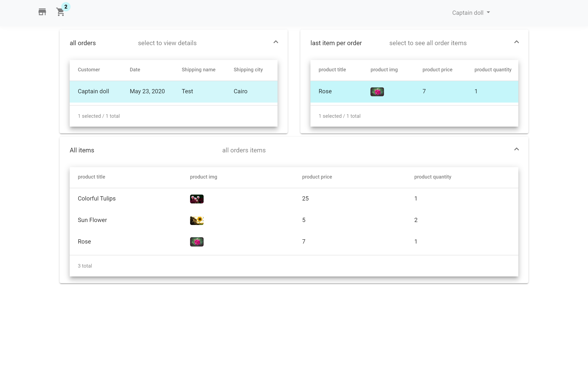Image resolution: width=588 pixels, height=390 pixels.
Task: Sort orders by Shipping city header
Action: [248, 70]
